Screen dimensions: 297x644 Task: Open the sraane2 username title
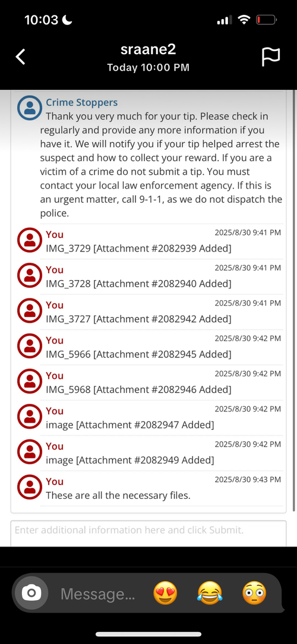click(x=148, y=49)
